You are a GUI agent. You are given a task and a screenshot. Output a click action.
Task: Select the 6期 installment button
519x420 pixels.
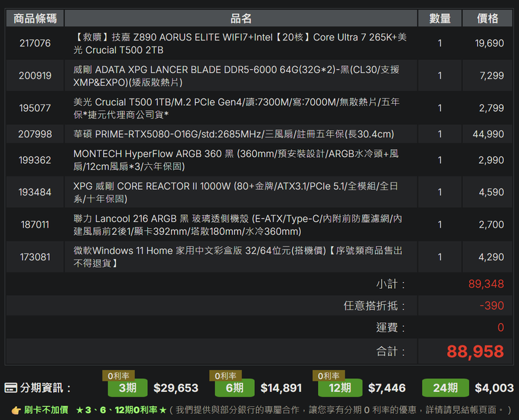click(x=234, y=388)
